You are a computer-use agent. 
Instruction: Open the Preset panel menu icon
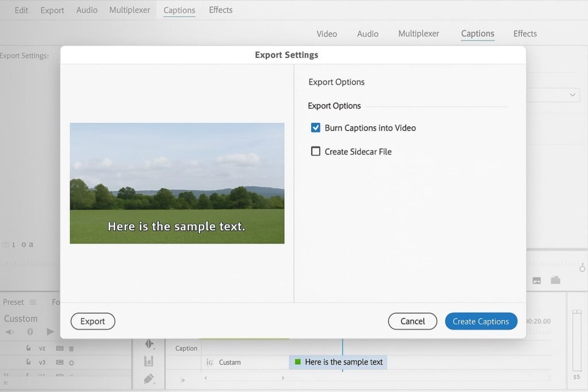point(33,302)
